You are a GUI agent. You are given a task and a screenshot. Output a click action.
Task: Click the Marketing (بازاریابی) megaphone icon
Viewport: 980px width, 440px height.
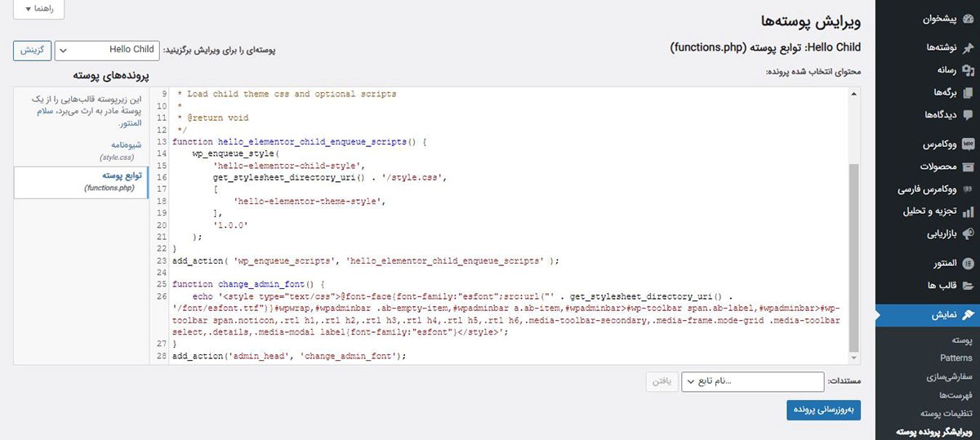968,234
